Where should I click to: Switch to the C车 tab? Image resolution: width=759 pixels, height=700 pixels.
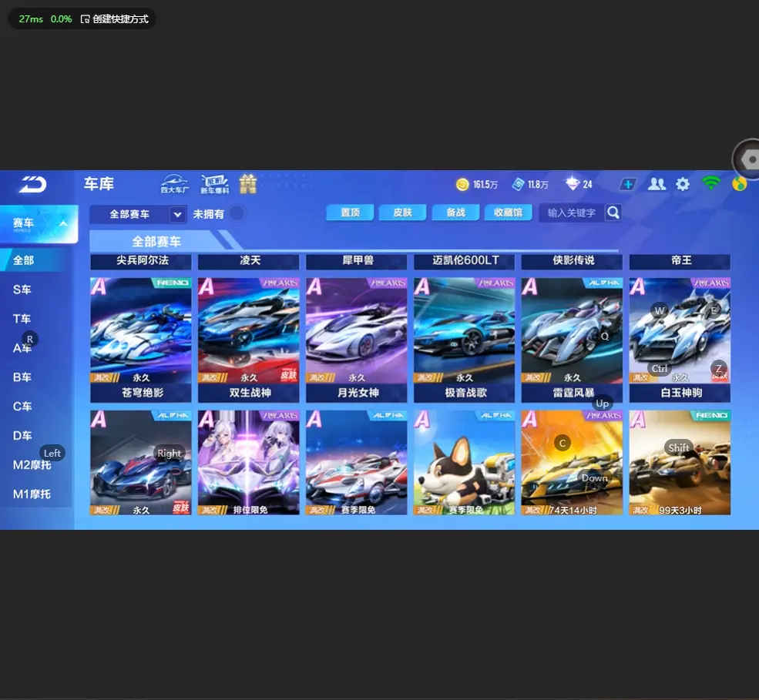pyautogui.click(x=22, y=407)
